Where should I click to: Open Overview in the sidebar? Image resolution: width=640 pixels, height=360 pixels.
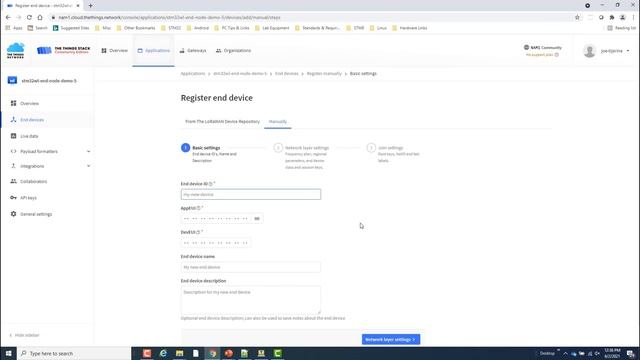click(x=29, y=103)
